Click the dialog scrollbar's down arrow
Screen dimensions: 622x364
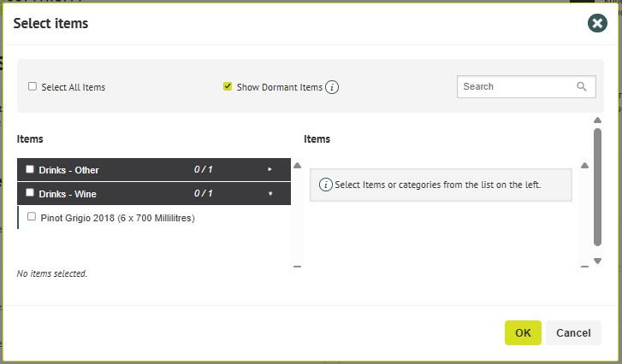(x=597, y=261)
